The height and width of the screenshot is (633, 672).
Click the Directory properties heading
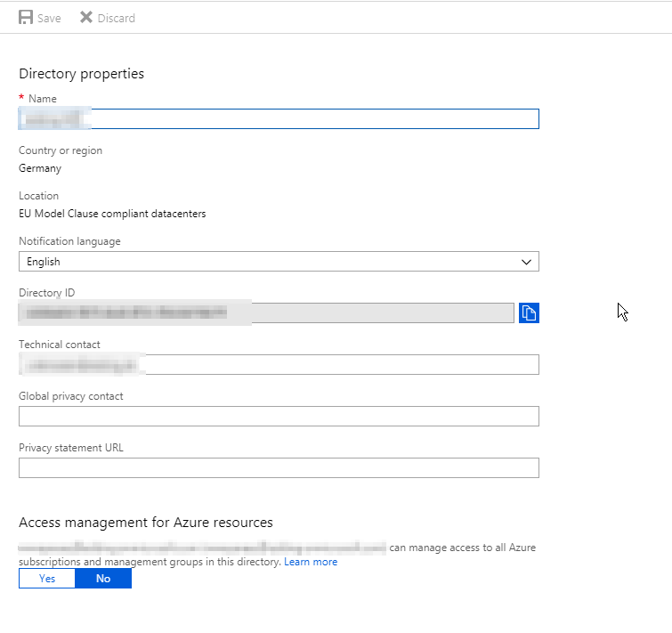click(x=81, y=74)
